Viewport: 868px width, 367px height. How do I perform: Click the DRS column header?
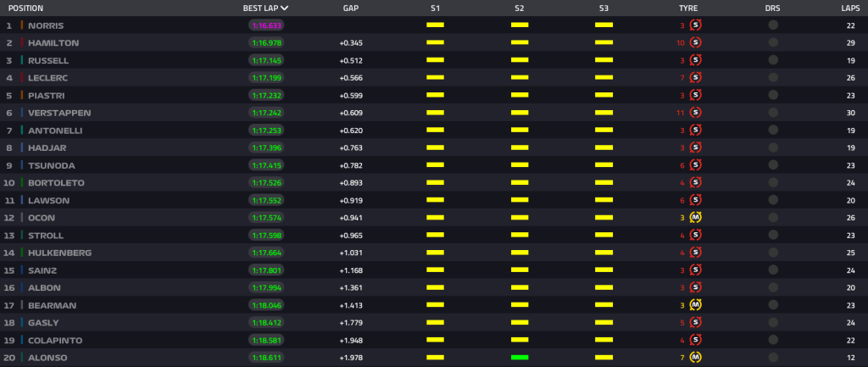pyautogui.click(x=773, y=8)
